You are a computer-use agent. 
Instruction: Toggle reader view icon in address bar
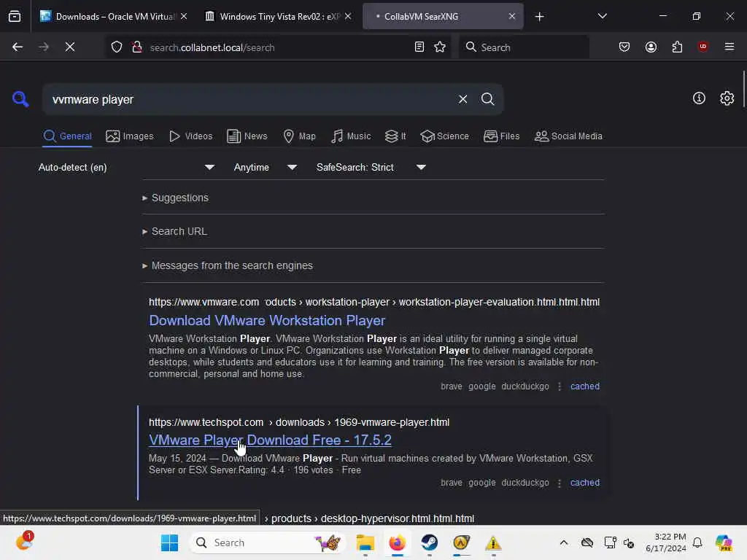[419, 47]
